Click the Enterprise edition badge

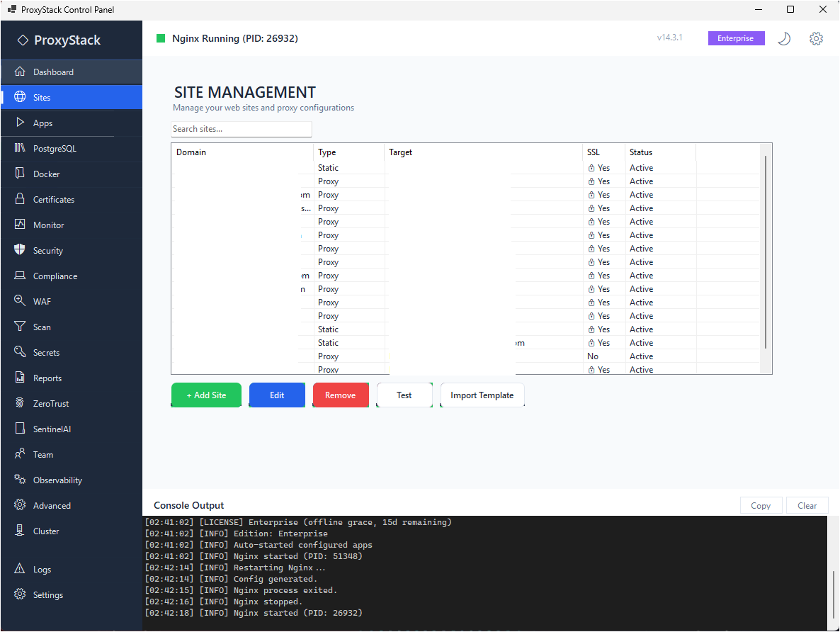(x=736, y=38)
